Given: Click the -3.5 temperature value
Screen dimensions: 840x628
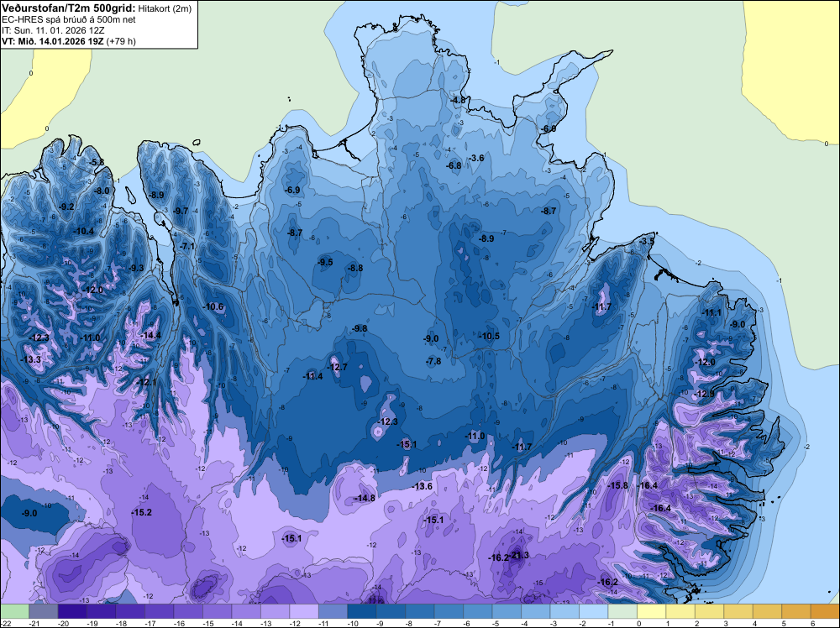Looking at the screenshot, I should click(x=647, y=242).
